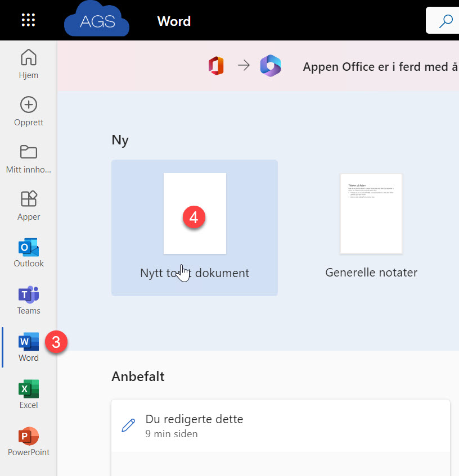Launch PowerPoint from the sidebar
Viewport: 459px width, 476px height.
click(x=29, y=441)
